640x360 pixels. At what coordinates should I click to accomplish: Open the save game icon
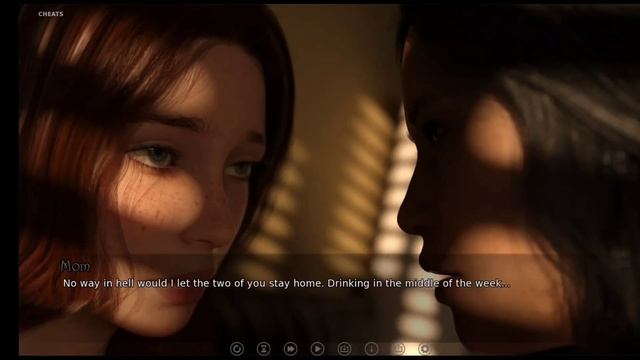click(x=344, y=349)
